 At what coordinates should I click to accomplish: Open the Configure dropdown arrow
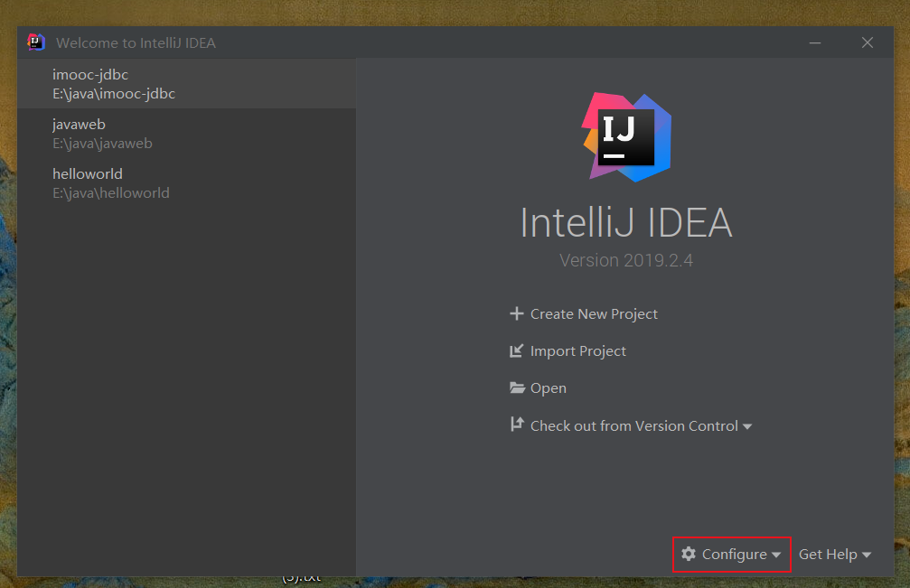tap(776, 555)
